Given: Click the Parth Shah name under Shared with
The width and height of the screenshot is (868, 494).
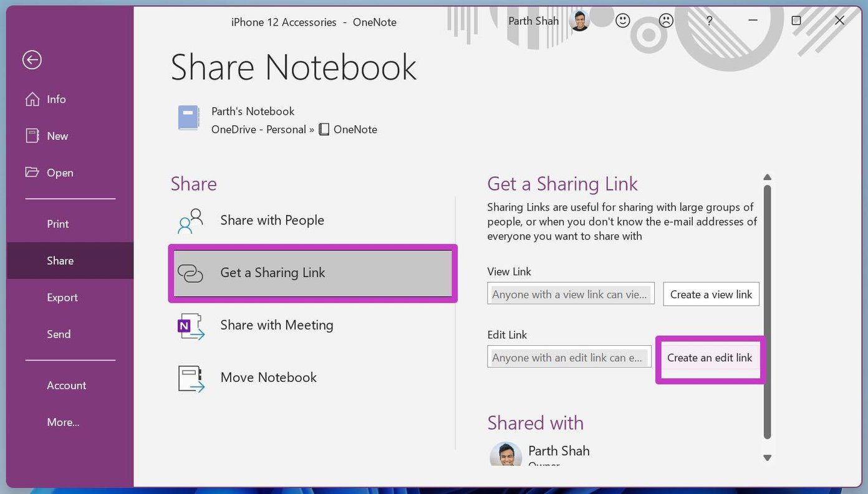Looking at the screenshot, I should click(x=559, y=451).
